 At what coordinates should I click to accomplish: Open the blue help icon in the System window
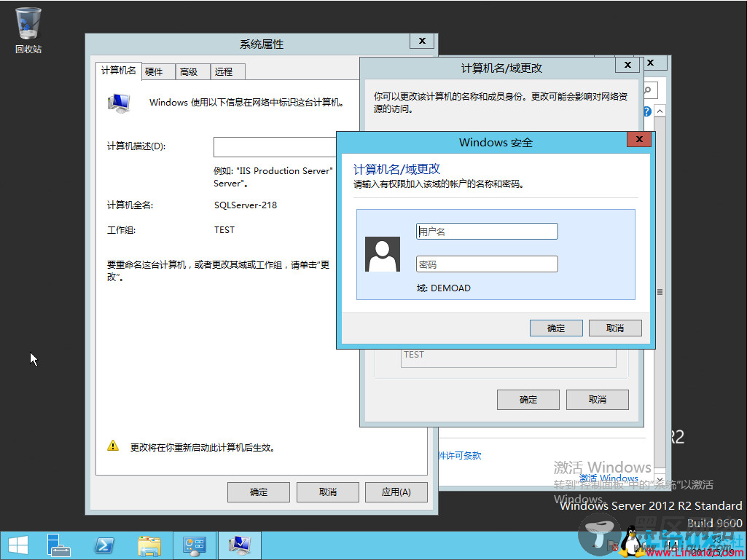click(x=647, y=111)
